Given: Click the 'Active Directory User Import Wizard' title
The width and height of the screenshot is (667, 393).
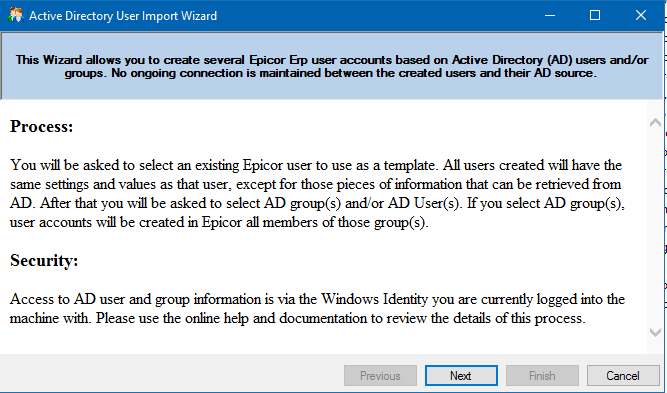Looking at the screenshot, I should 123,16.
